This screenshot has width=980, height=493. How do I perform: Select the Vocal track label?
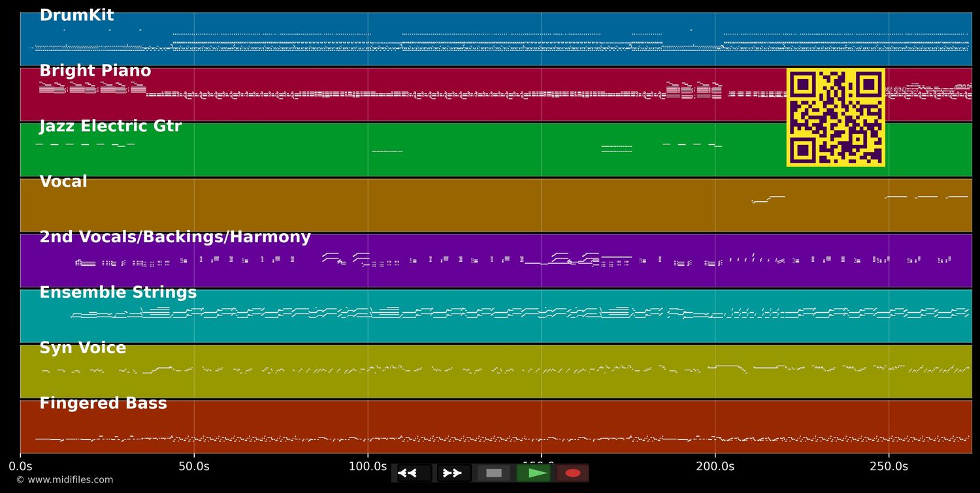[x=63, y=182]
